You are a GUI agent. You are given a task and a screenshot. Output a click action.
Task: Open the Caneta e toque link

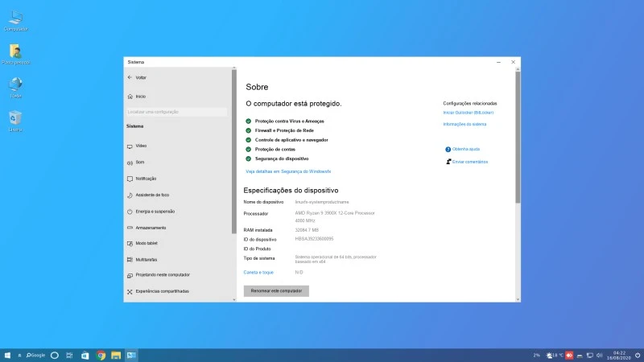pyautogui.click(x=258, y=272)
